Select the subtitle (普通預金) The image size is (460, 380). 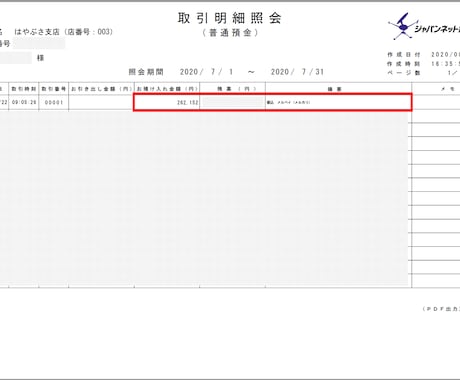click(230, 33)
